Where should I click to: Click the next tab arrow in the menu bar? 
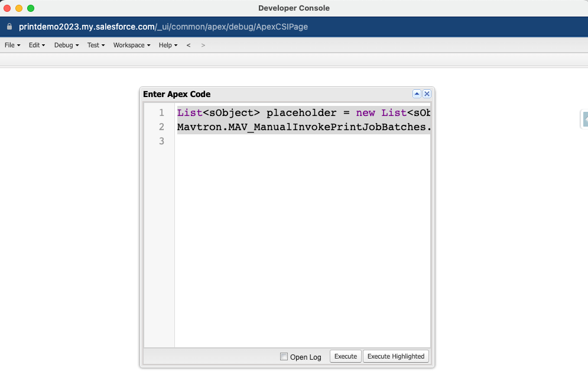pyautogui.click(x=203, y=45)
